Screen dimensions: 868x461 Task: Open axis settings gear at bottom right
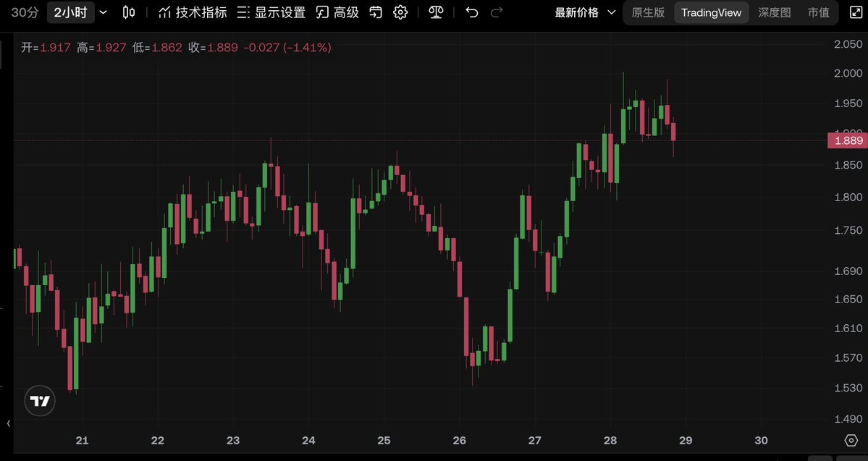click(851, 440)
